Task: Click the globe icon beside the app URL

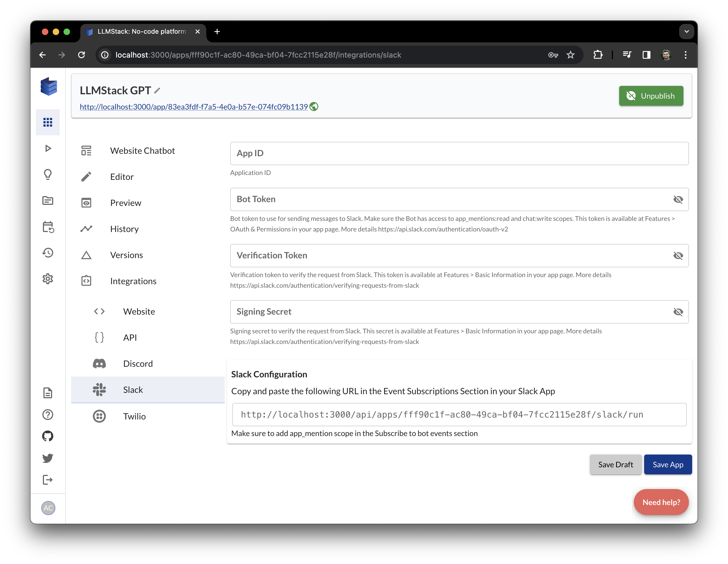Action: pyautogui.click(x=313, y=106)
